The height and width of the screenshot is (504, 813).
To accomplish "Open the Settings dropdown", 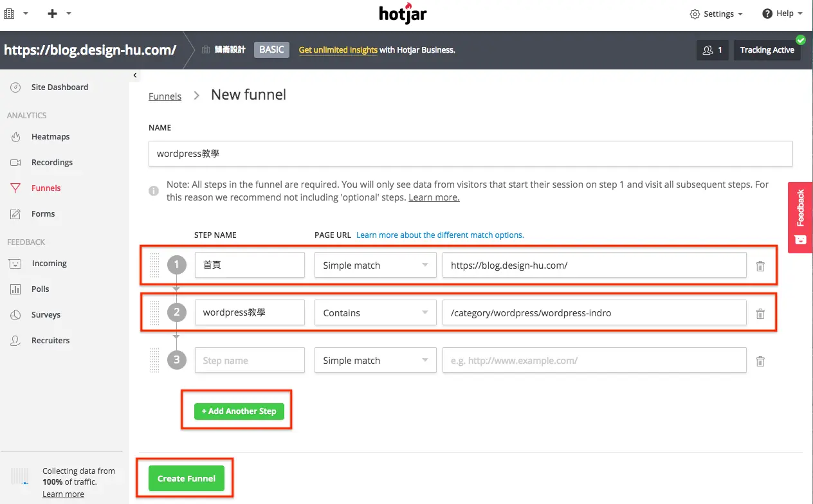I will click(x=716, y=14).
